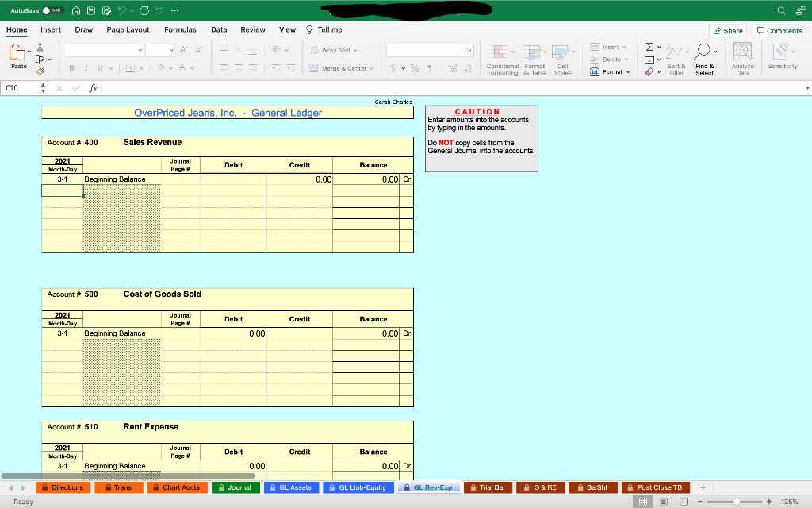The image size is (812, 508).
Task: Switch to the Trial Bal sheet tab
Action: click(488, 487)
